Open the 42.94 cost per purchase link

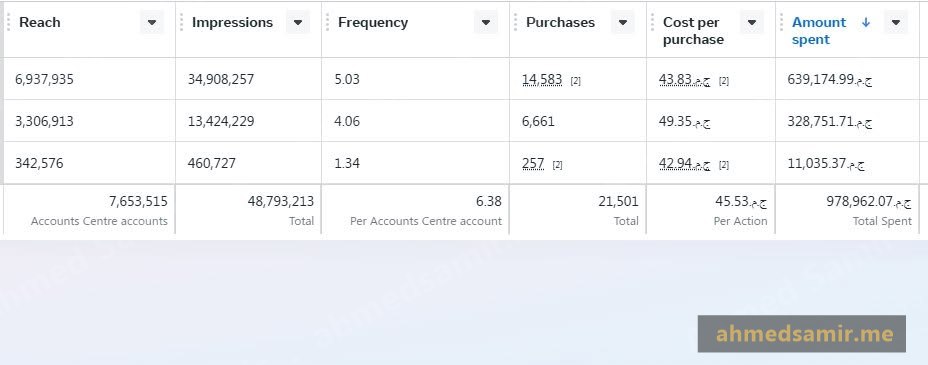(684, 163)
